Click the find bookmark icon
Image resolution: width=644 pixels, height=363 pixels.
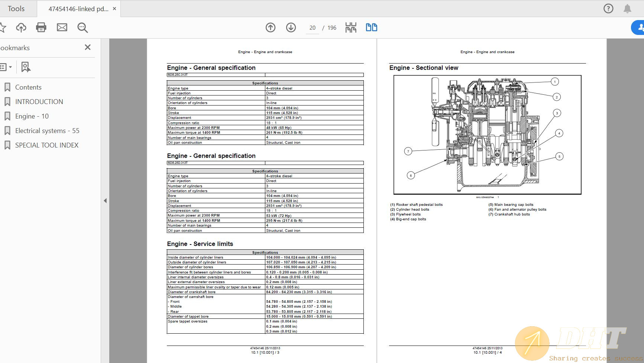pyautogui.click(x=26, y=67)
